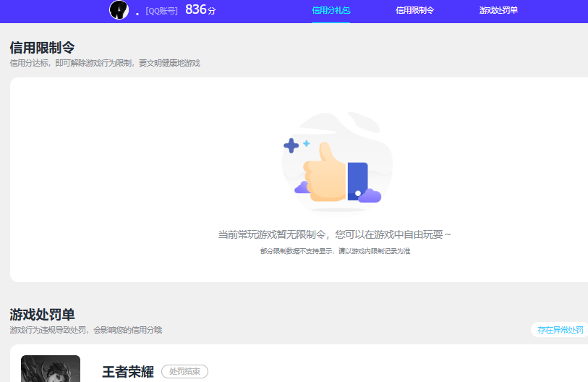Viewport: 588px width, 382px height.
Task: Switch to 信用限制令 tab
Action: click(414, 11)
